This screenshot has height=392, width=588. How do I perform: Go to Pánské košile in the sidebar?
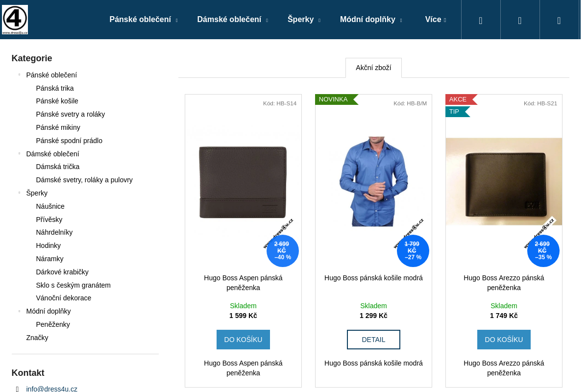pyautogui.click(x=57, y=101)
